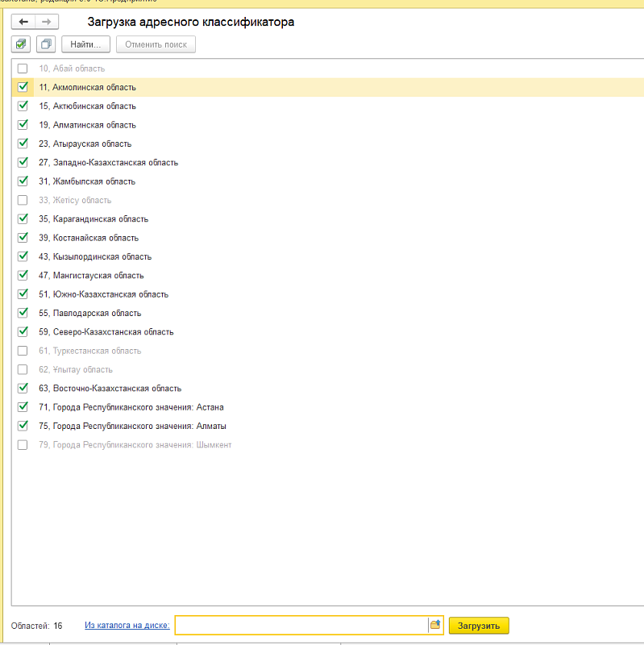Click the check all regions icon
The image size is (644, 645).
22,44
